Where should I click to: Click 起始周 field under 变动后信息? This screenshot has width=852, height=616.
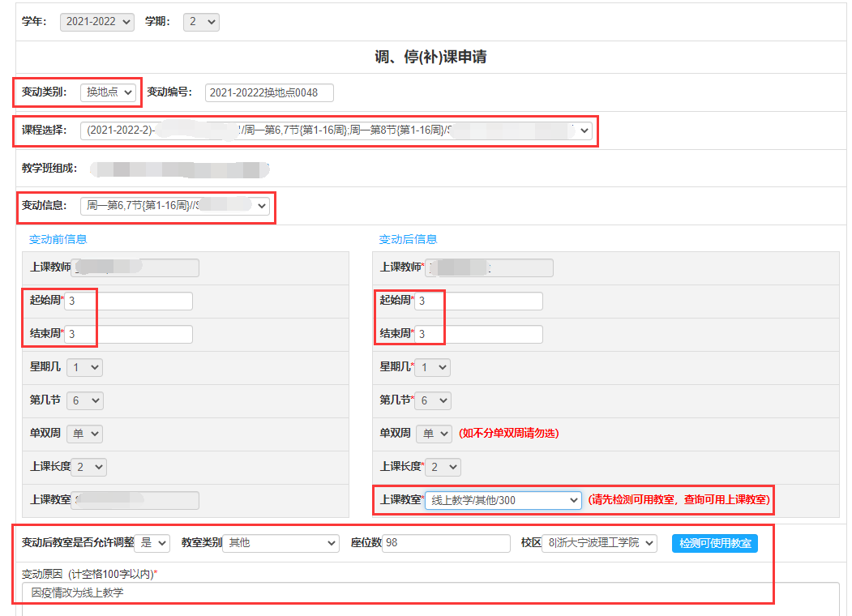479,302
